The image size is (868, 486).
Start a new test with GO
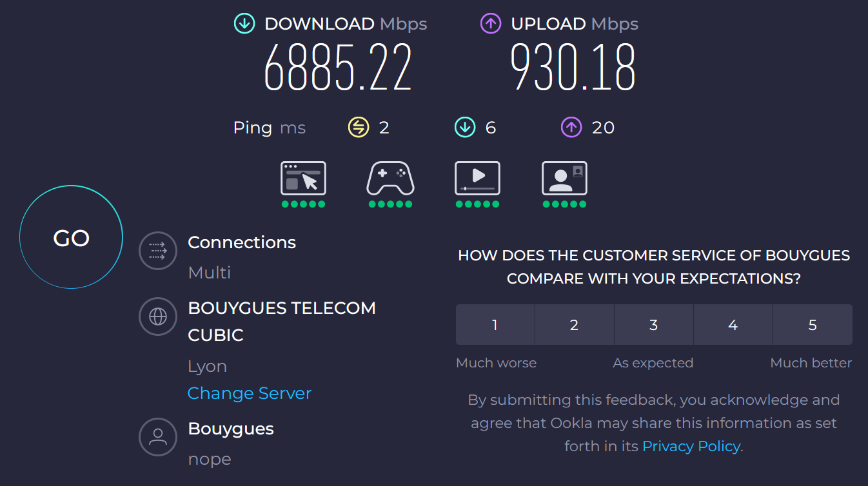tap(71, 237)
